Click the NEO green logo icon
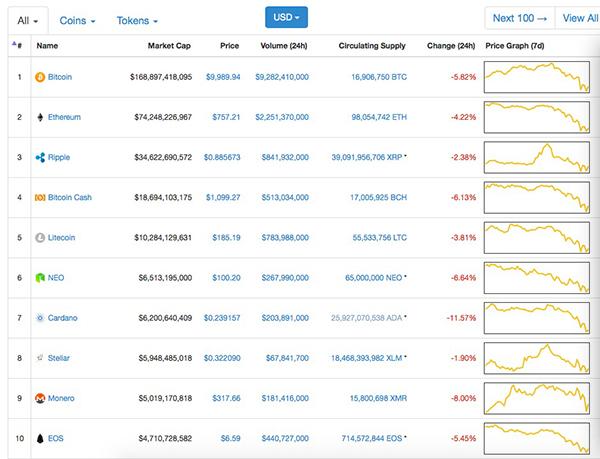The width and height of the screenshot is (600, 459). (40, 278)
